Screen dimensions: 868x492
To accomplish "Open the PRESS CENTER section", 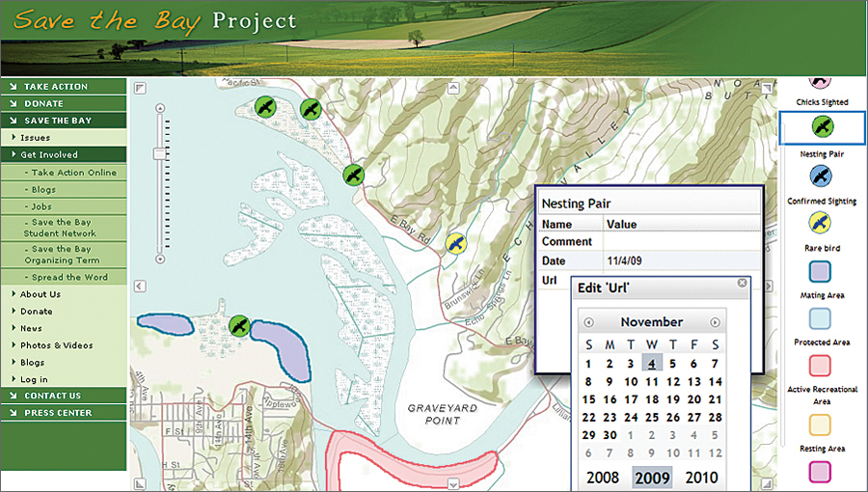I will (x=64, y=412).
